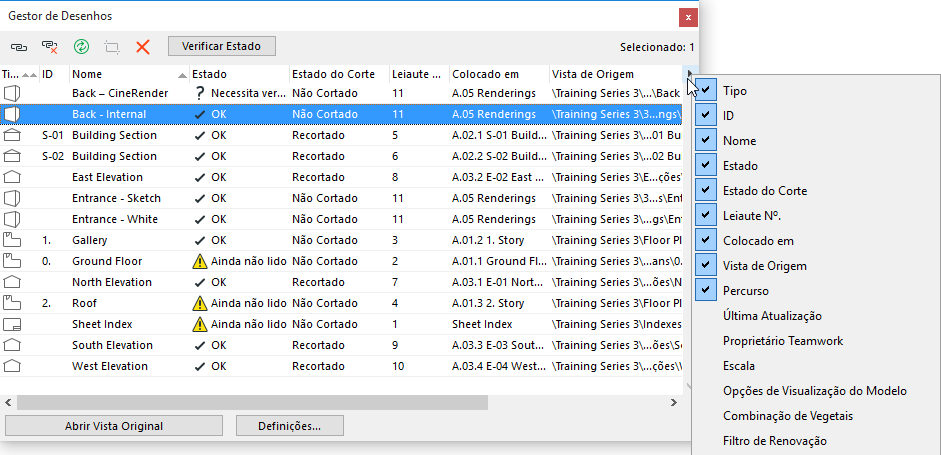Select the West Elevation name cell
This screenshot has width=941, height=455.
pos(110,366)
